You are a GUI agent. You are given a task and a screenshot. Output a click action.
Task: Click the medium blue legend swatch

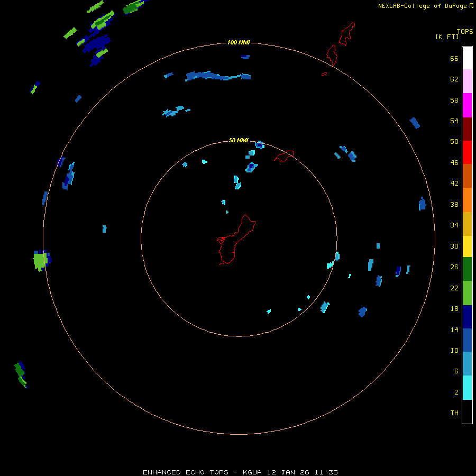[467, 340]
